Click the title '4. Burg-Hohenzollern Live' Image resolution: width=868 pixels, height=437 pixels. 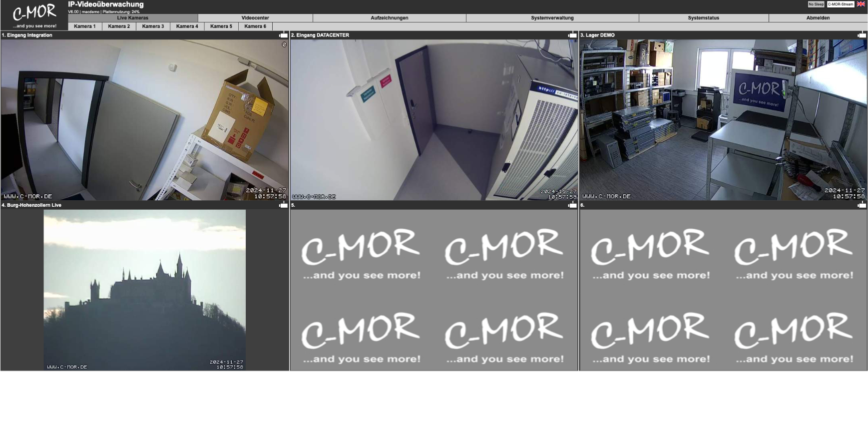[x=31, y=205]
